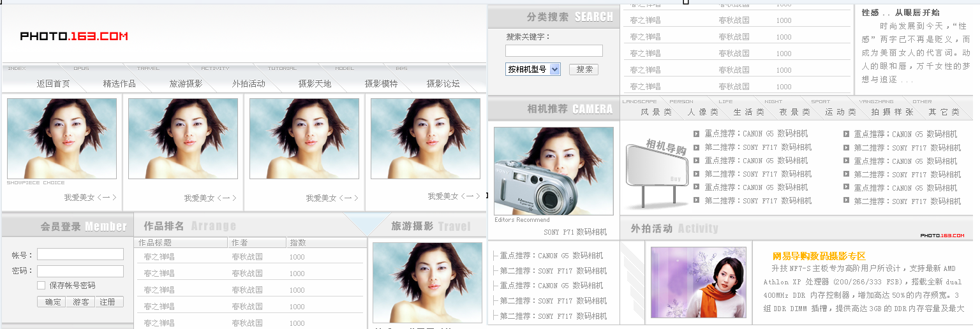Open the 精选作品 navigation item

[x=119, y=84]
